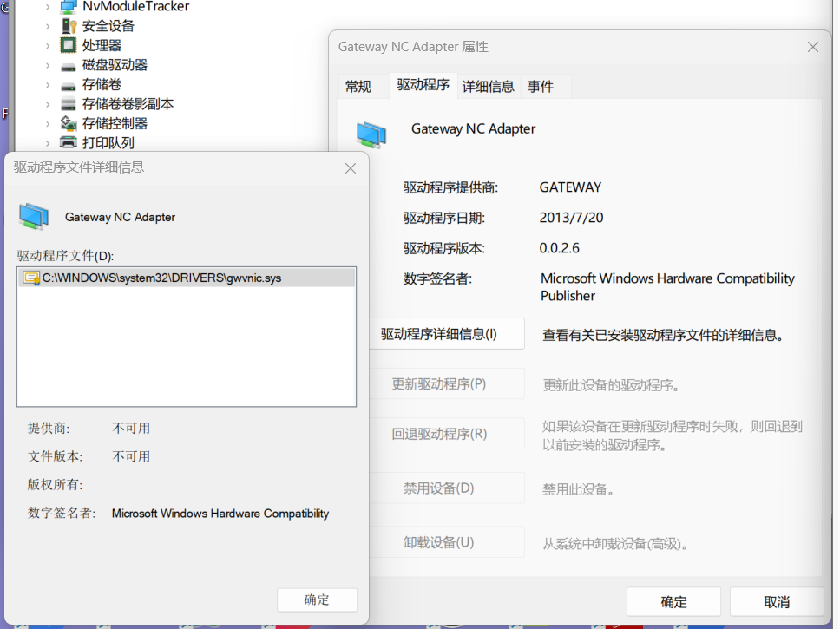Click the 处理器 chip icon
This screenshot has width=840, height=629.
(x=68, y=45)
